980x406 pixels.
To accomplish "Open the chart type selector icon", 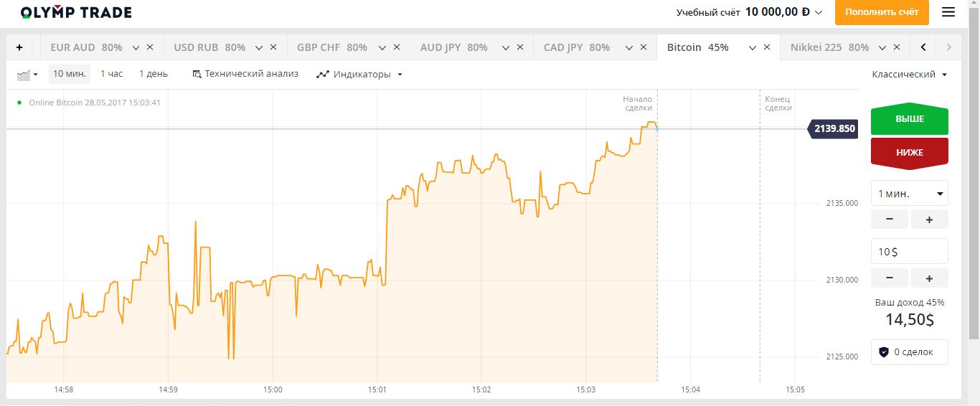I will click(x=27, y=74).
